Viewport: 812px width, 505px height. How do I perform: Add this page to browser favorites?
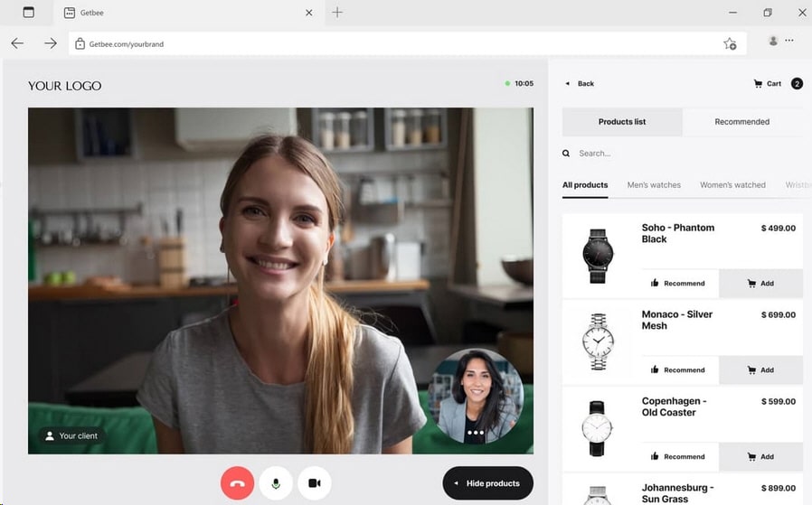[730, 43]
